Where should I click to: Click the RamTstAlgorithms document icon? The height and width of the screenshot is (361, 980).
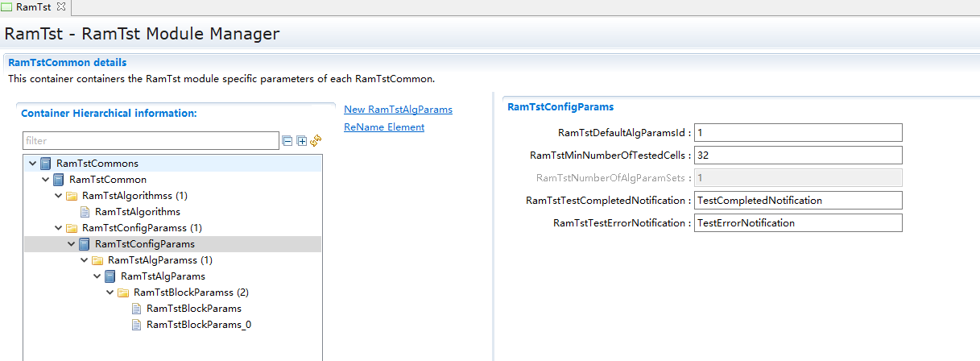(85, 212)
